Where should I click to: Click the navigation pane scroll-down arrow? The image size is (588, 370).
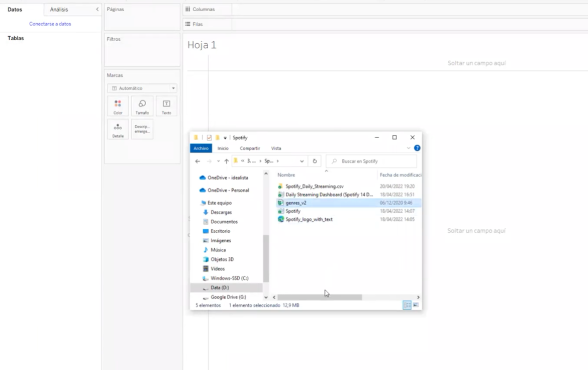click(x=266, y=297)
